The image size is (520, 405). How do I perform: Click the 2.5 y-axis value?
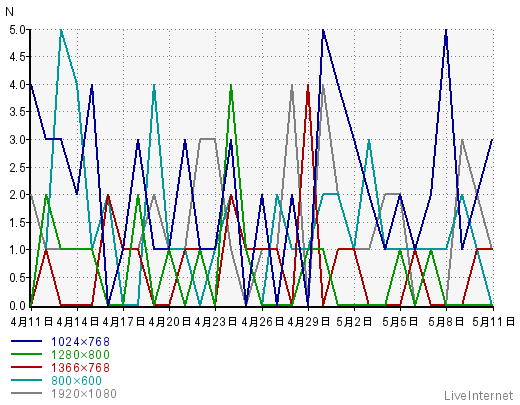pyautogui.click(x=17, y=167)
